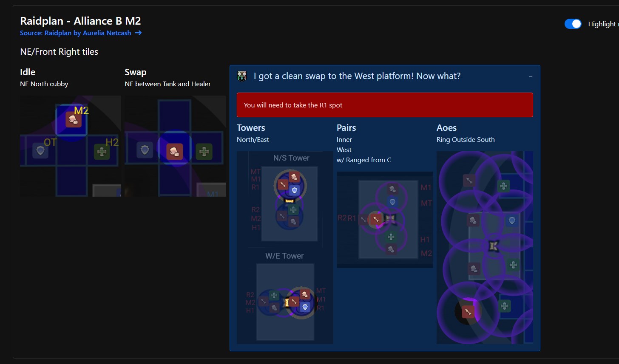This screenshot has width=619, height=364.
Task: Click the boss marker in Pairs diagram
Action: [x=391, y=218]
